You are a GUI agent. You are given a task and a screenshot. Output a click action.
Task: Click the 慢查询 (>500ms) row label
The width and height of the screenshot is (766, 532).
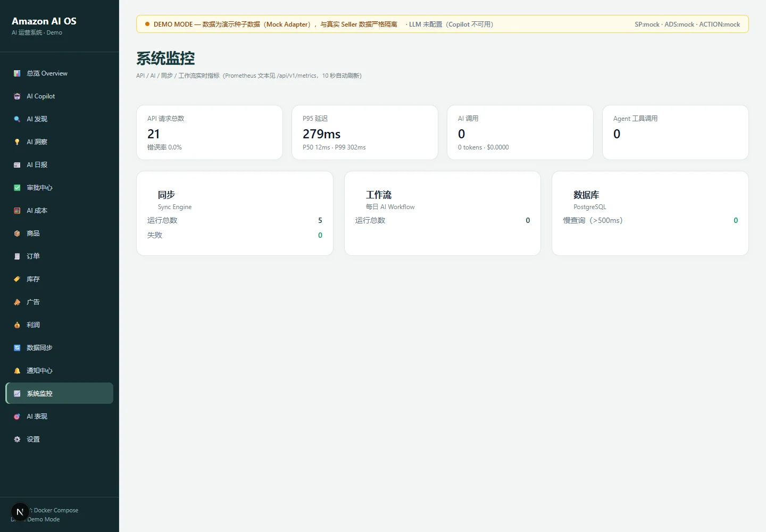click(593, 220)
